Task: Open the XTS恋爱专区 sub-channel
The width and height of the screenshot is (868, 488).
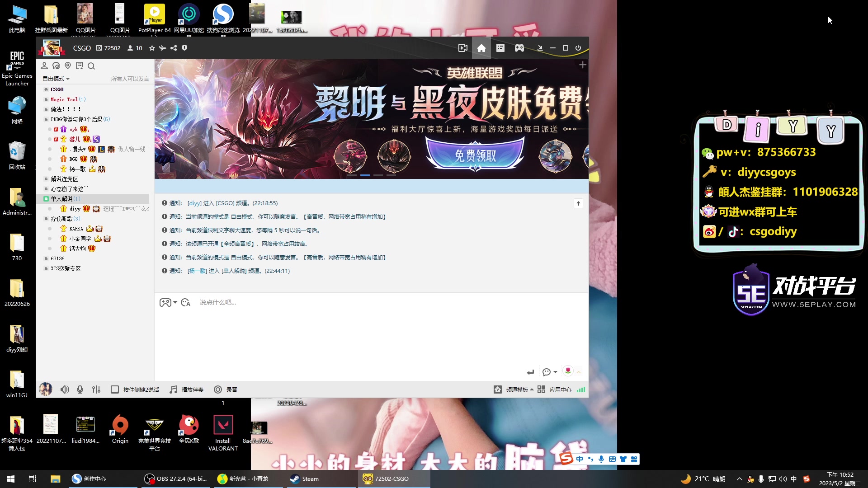Action: tap(66, 268)
